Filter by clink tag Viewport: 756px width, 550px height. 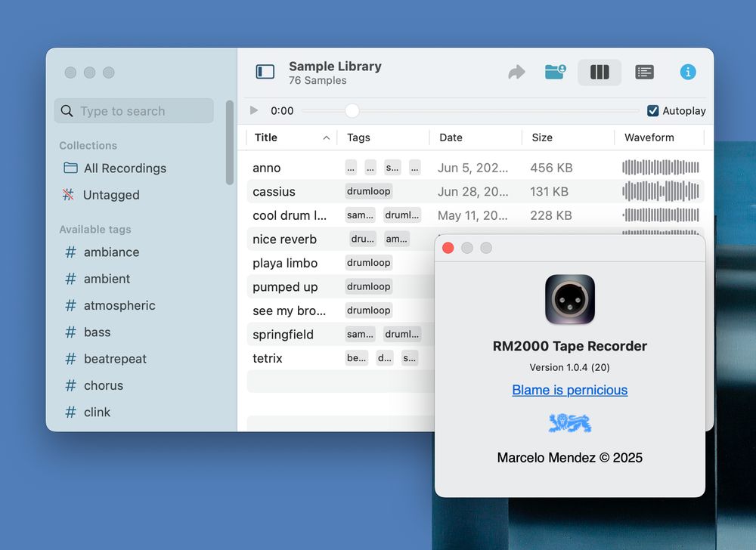tap(98, 412)
